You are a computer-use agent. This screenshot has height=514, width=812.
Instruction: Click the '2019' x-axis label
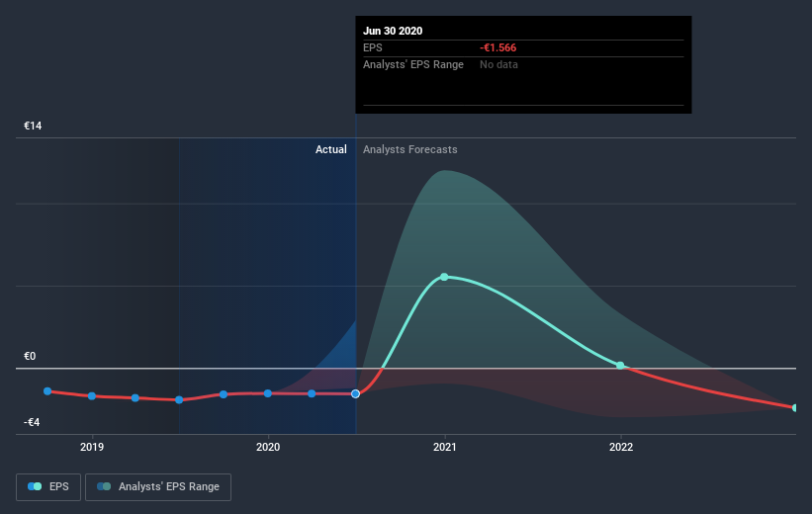click(x=92, y=447)
